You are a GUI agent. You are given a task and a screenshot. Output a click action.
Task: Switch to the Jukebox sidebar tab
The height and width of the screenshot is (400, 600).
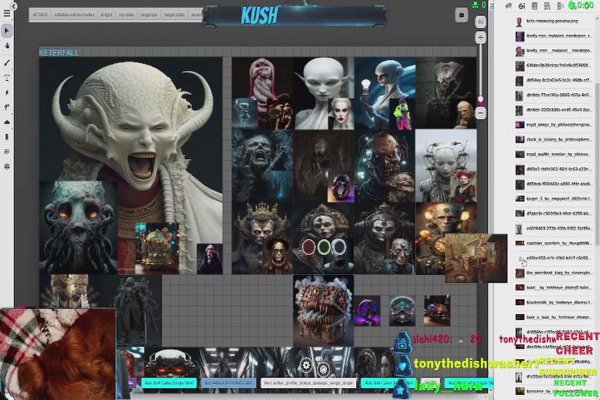tap(560, 6)
